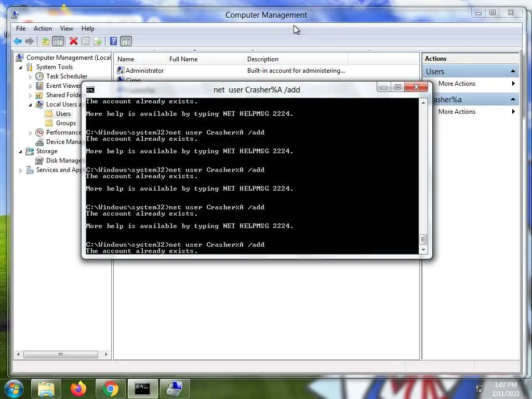Open More Actions under Users
532x399 pixels.
(x=457, y=84)
